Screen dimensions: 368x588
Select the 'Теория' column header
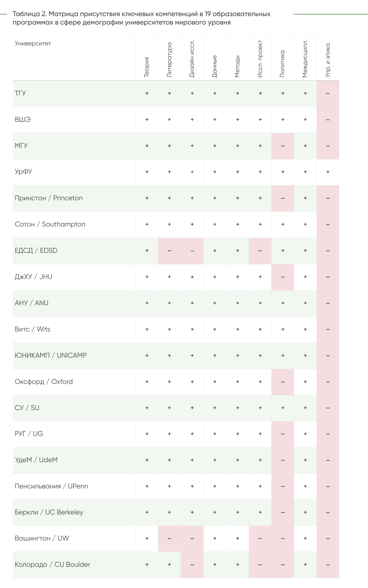[x=146, y=67]
